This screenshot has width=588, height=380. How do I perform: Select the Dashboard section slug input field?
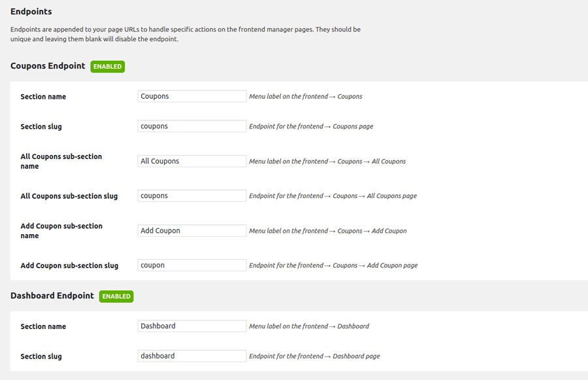(x=191, y=356)
